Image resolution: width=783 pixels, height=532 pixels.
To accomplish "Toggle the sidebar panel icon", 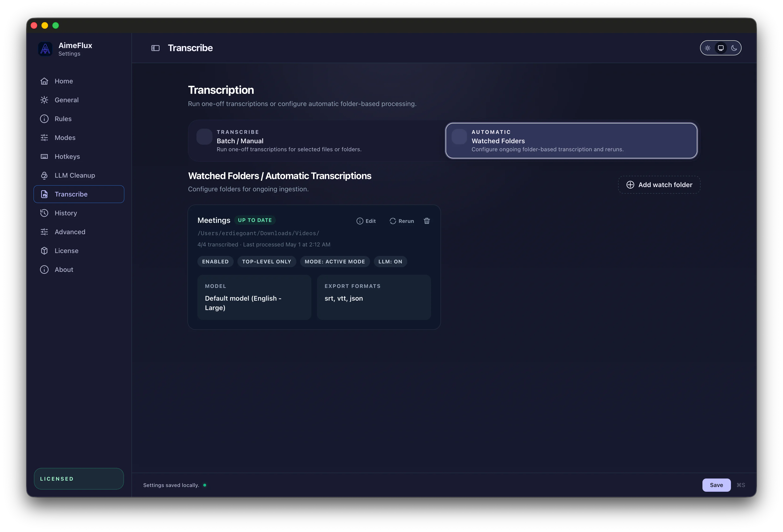I will tap(155, 48).
